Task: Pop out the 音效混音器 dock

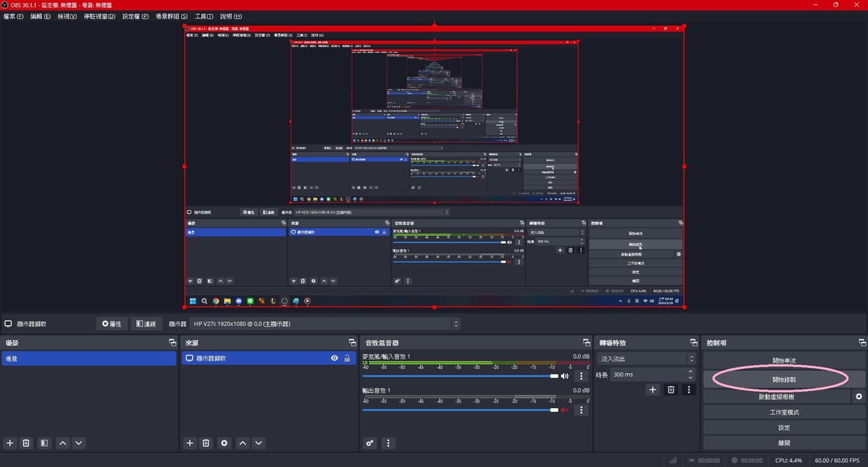Action: (586, 343)
